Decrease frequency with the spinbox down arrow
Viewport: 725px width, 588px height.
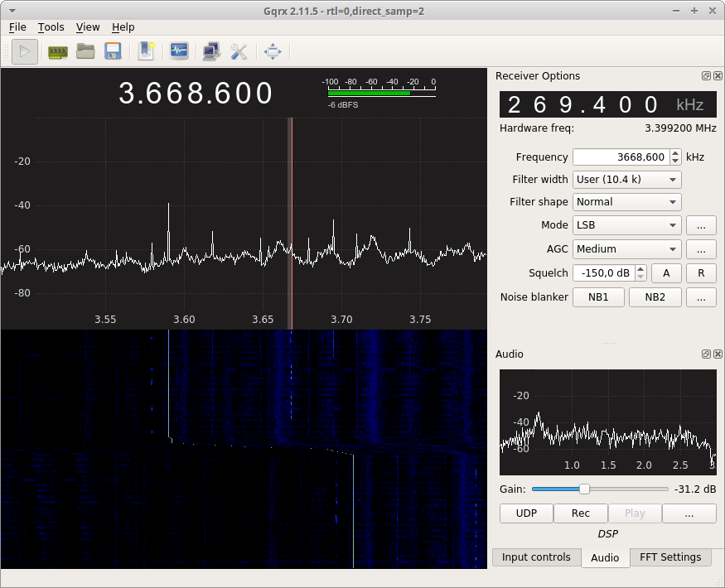[x=675, y=161]
